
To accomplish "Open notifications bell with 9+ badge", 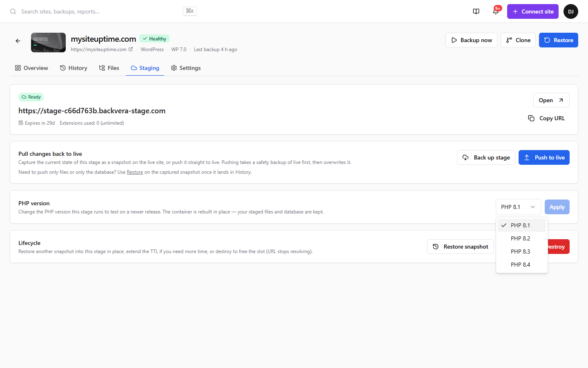I will point(496,11).
